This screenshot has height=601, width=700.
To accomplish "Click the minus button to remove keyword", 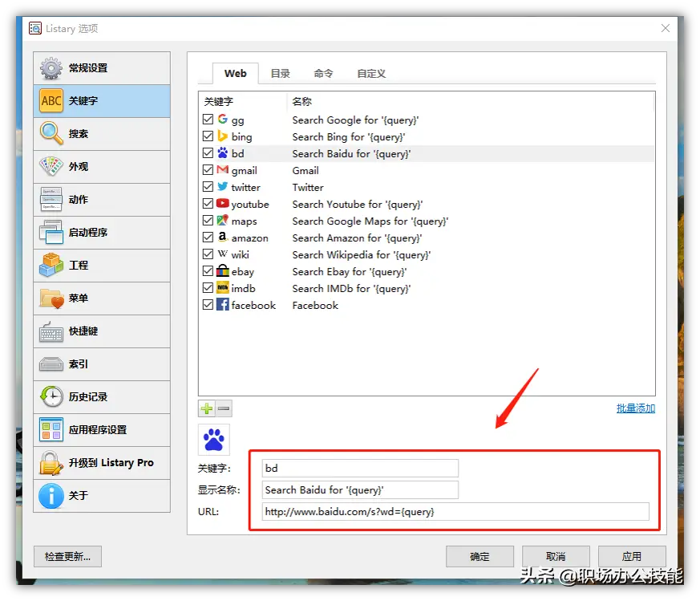I will [220, 408].
